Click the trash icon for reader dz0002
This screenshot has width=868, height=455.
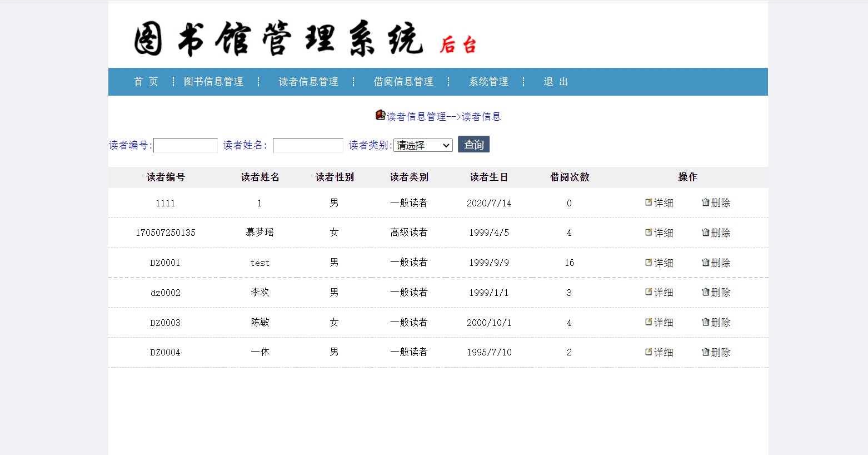[x=706, y=292]
